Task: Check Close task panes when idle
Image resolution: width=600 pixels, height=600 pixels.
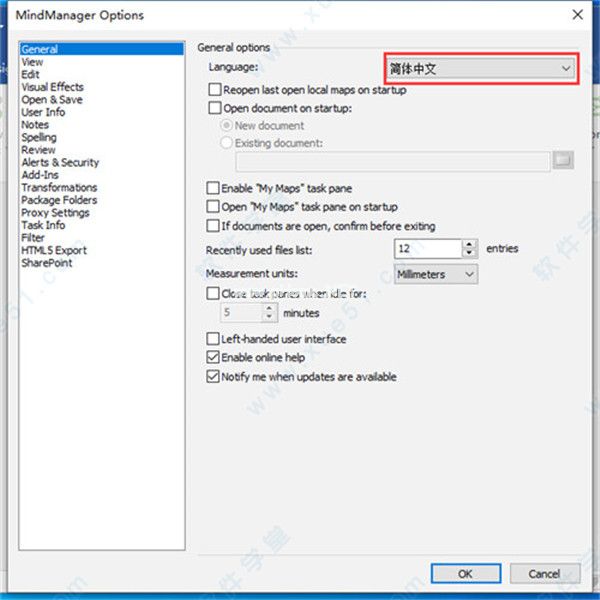Action: [x=213, y=293]
